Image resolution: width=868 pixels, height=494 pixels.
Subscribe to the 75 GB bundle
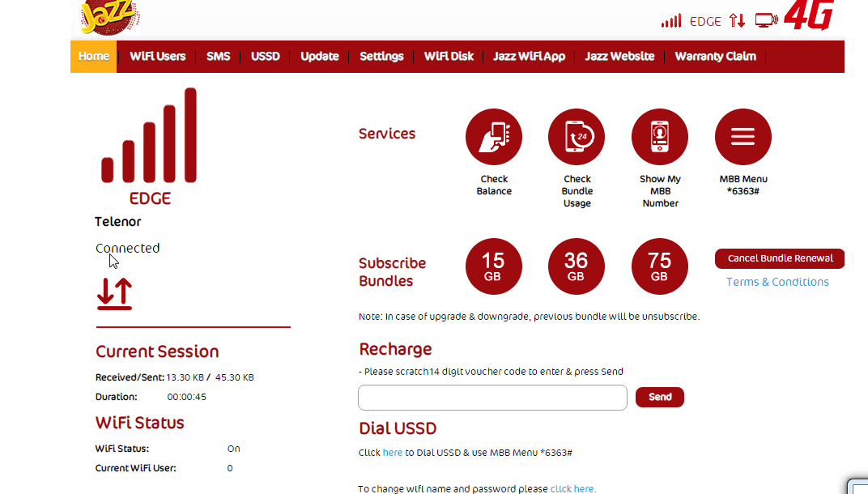pyautogui.click(x=660, y=266)
